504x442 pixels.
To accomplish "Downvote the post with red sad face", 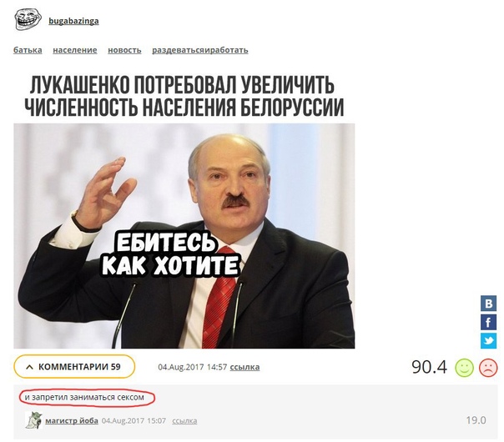I will click(x=488, y=368).
